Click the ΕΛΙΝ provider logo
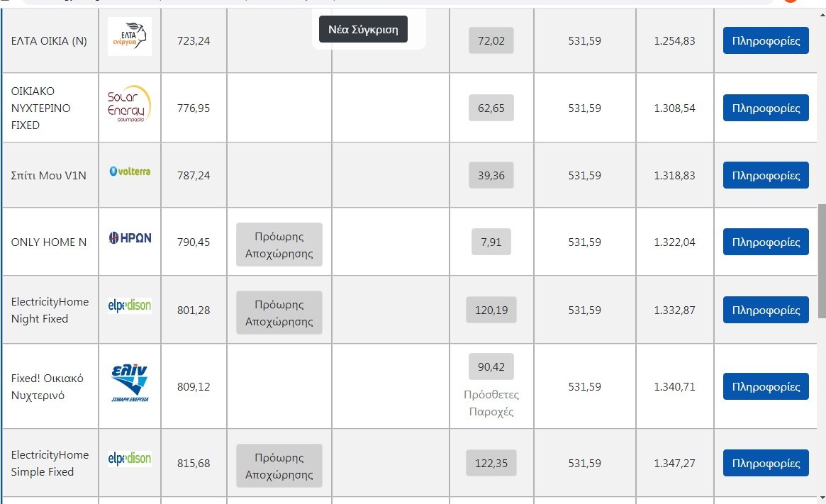The image size is (826, 504). [130, 382]
